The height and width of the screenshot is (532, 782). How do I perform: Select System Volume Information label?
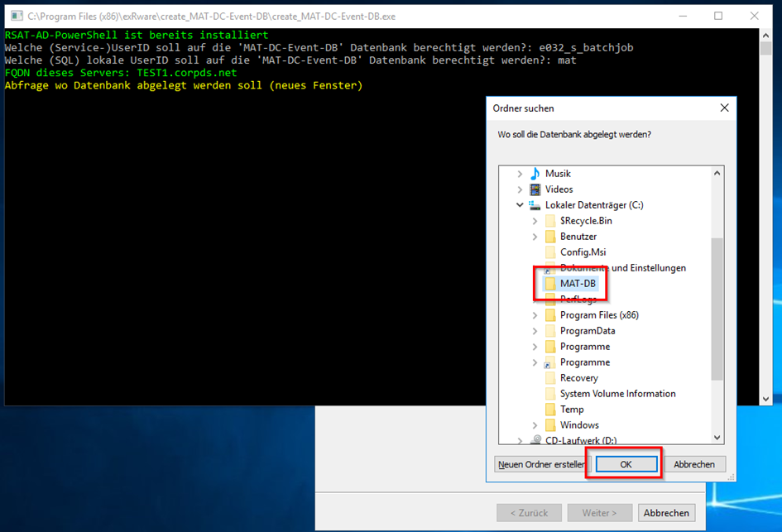617,394
